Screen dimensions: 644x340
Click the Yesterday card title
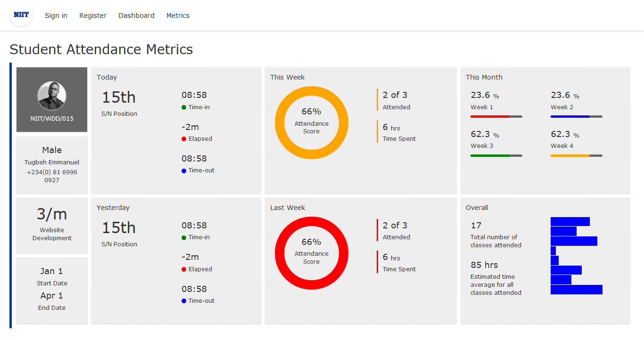(x=113, y=208)
